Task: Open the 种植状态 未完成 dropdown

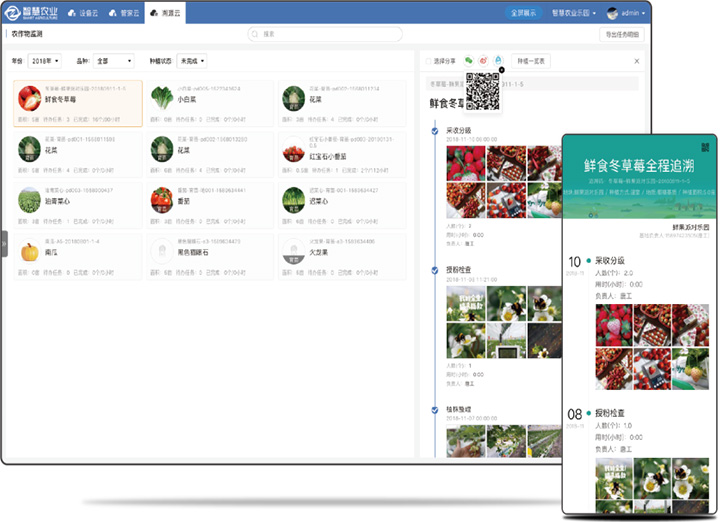Action: pyautogui.click(x=191, y=61)
